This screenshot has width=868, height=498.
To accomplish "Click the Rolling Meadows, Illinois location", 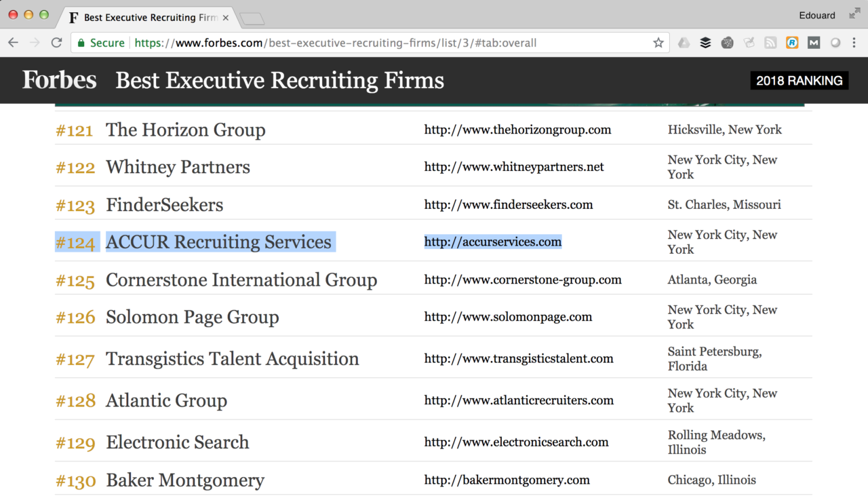I will tap(717, 442).
